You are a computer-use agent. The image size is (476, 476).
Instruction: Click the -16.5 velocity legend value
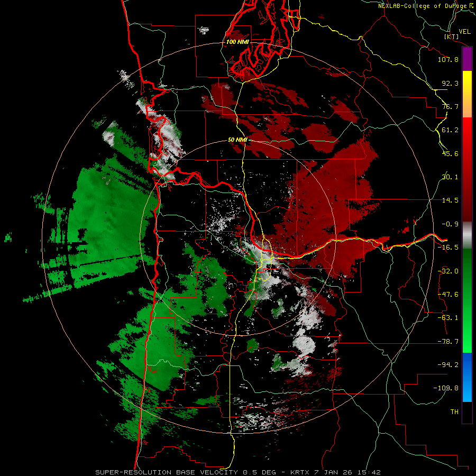(x=448, y=248)
